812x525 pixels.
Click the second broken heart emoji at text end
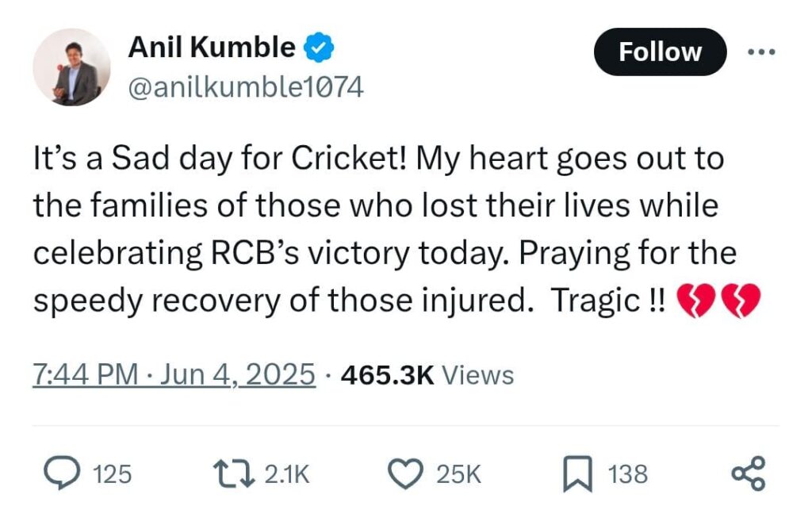[x=741, y=301]
